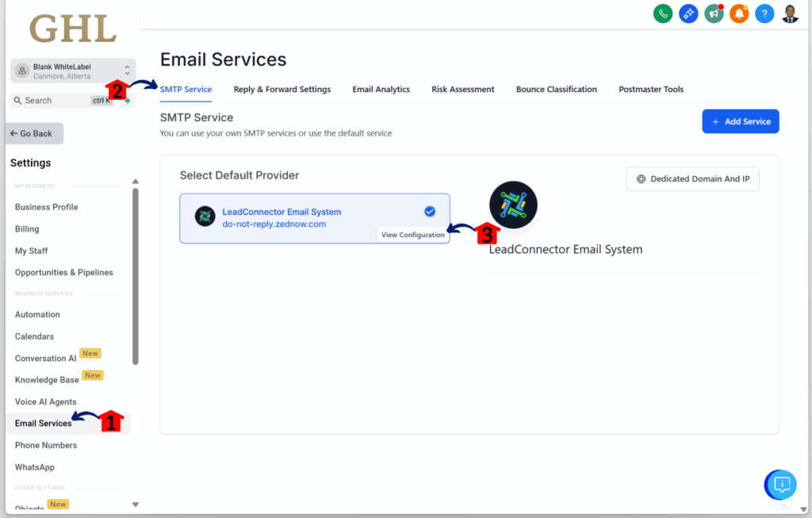The height and width of the screenshot is (518, 812).
Task: Open the Reply & Forward Settings tab
Action: [282, 89]
